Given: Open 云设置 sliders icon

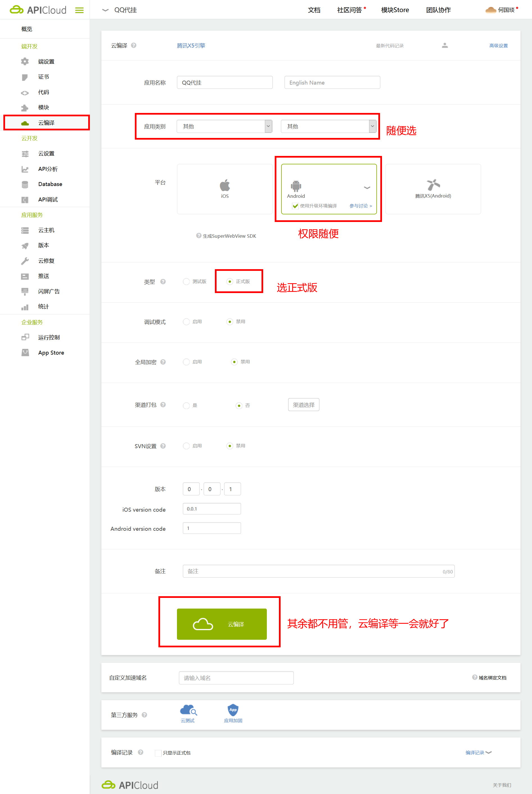Looking at the screenshot, I should click(25, 154).
